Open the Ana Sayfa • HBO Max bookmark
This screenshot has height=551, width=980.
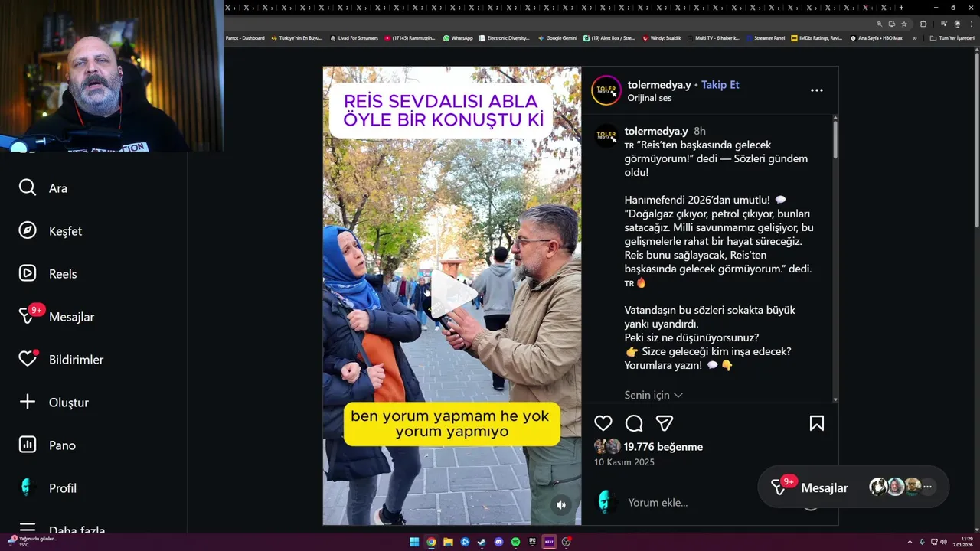[x=876, y=38]
